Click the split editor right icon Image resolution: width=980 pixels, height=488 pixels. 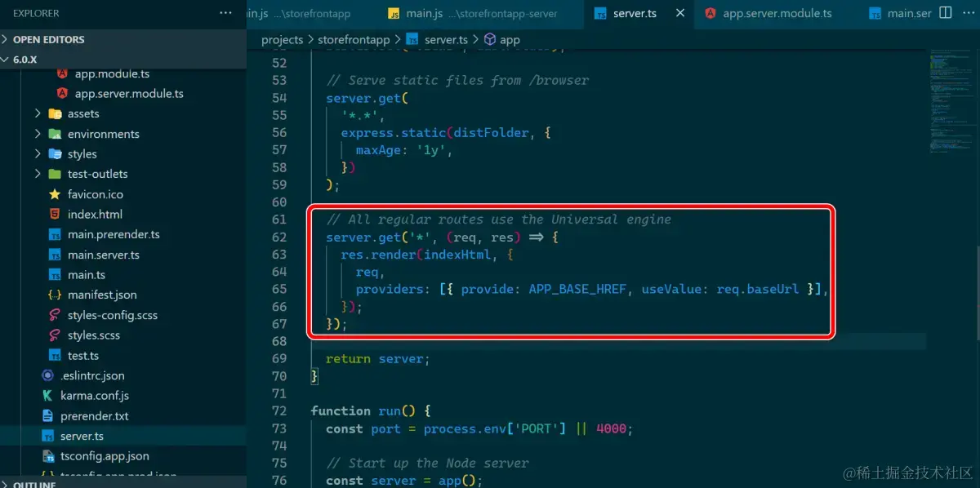click(945, 13)
